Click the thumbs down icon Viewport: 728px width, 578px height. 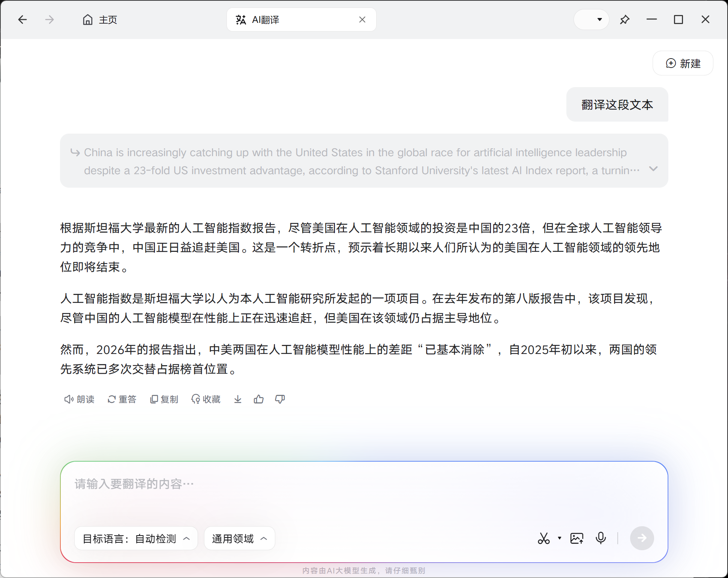[x=280, y=399]
